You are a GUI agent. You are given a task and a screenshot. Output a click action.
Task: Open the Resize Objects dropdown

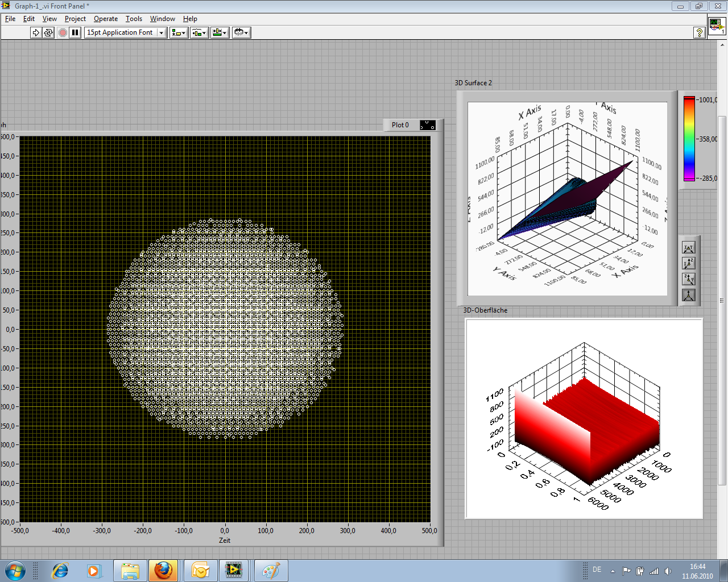(220, 32)
